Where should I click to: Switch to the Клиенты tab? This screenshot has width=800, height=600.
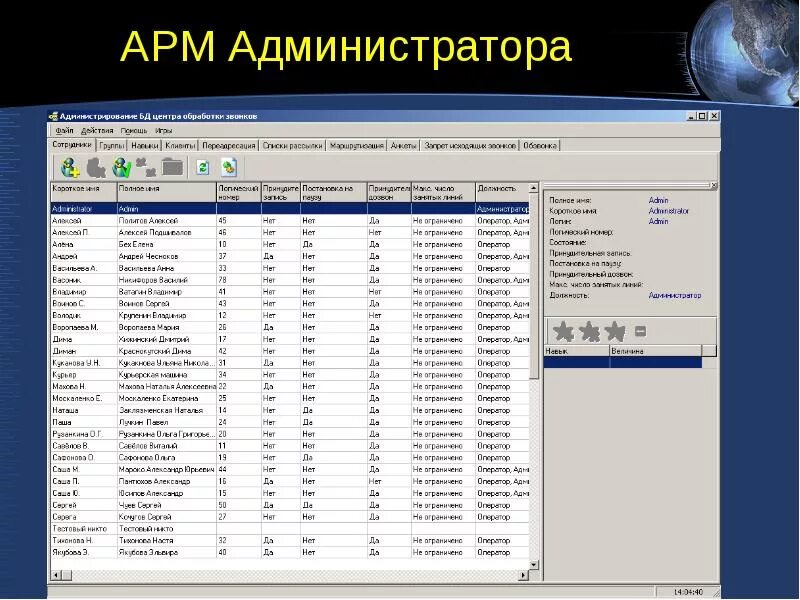coord(180,146)
